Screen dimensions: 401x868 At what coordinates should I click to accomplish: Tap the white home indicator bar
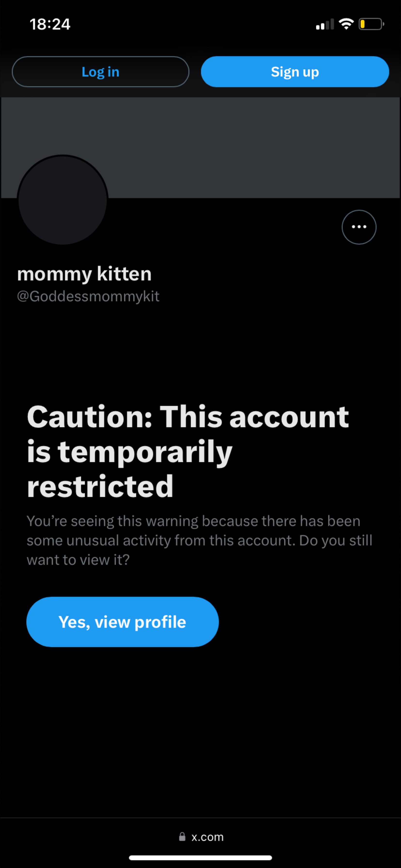[x=200, y=858]
